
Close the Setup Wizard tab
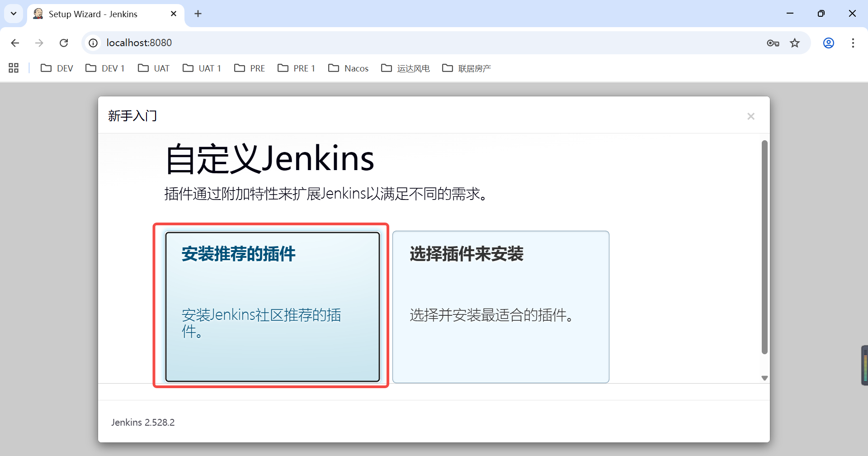point(174,14)
